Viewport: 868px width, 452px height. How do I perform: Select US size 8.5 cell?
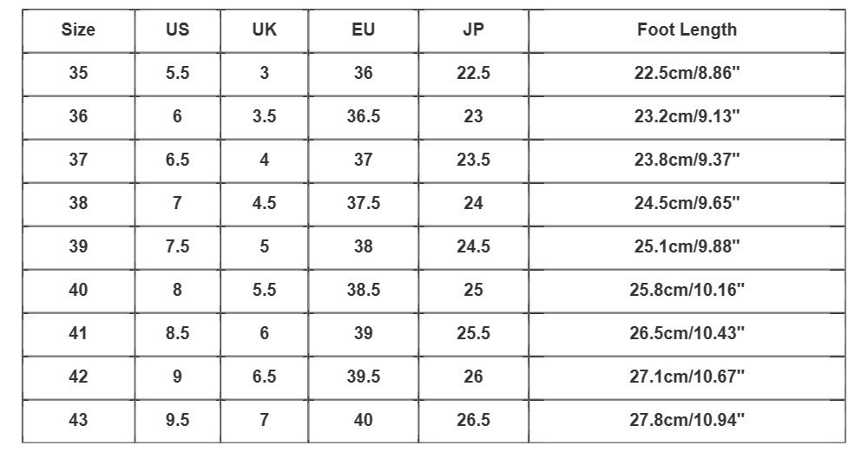coord(177,334)
